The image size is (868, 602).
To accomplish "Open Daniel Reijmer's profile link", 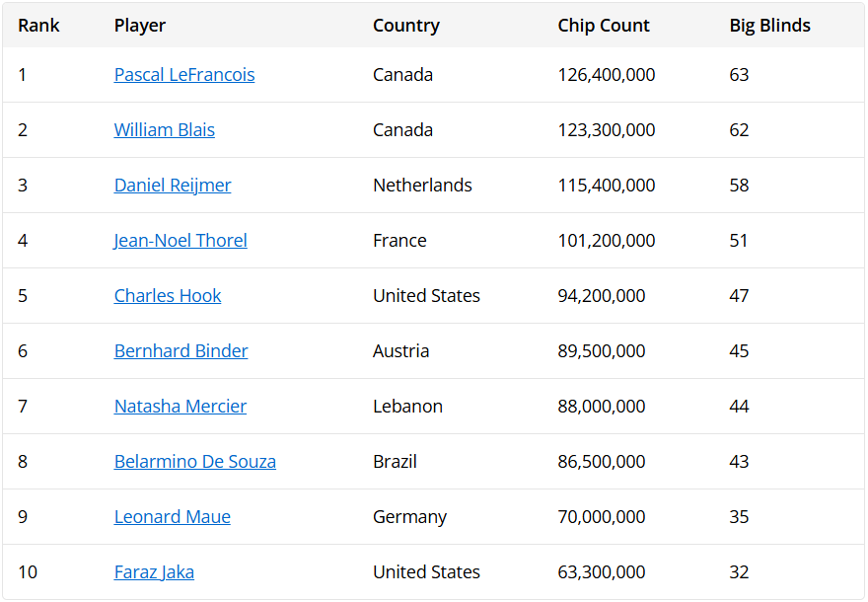I will tap(173, 186).
